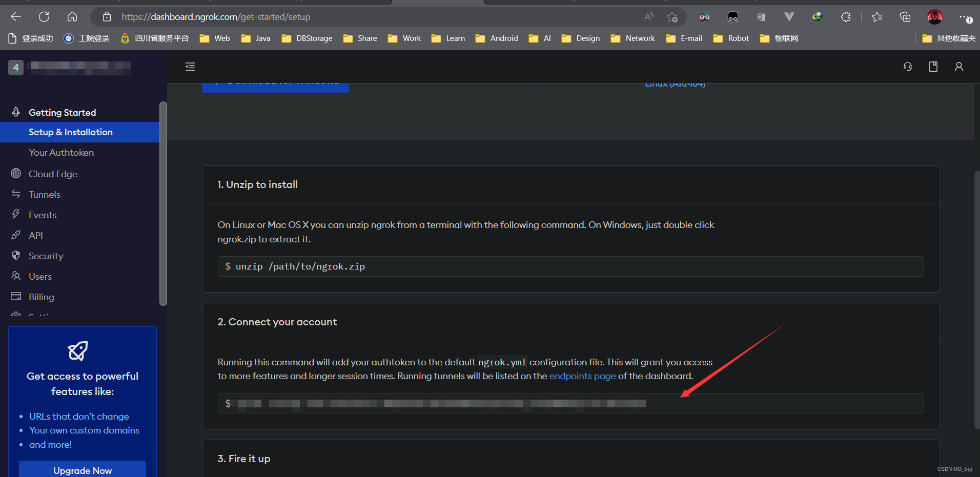Open the support headset icon
This screenshot has width=980, height=477.
tap(908, 67)
